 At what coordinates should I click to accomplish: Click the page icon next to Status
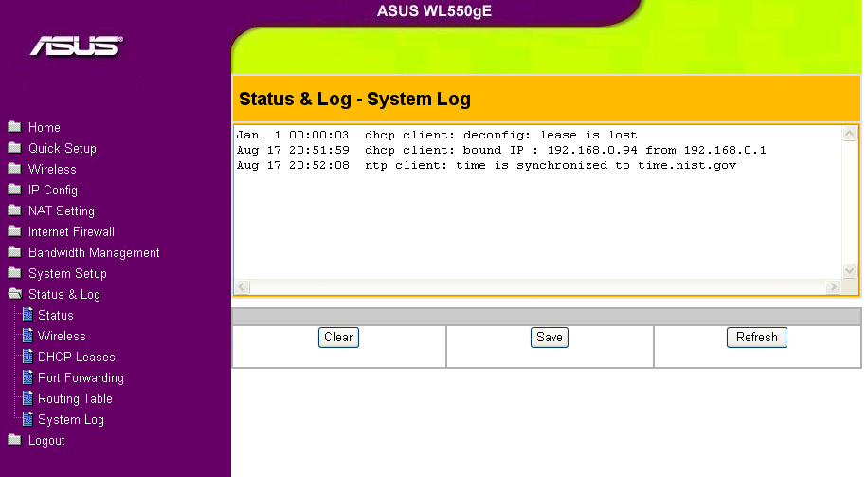(27, 315)
